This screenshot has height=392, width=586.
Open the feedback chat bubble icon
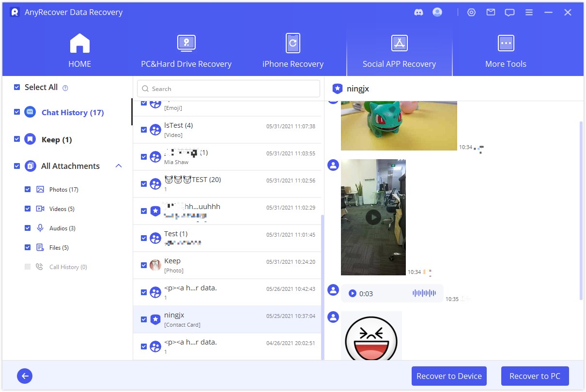tap(509, 13)
